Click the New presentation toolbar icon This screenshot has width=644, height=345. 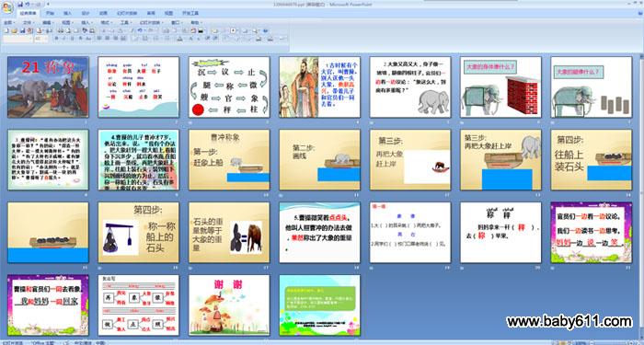click(x=6, y=30)
